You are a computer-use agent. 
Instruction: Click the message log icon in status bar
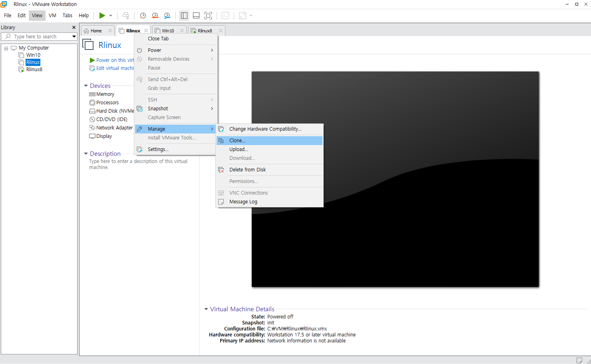[x=579, y=360]
